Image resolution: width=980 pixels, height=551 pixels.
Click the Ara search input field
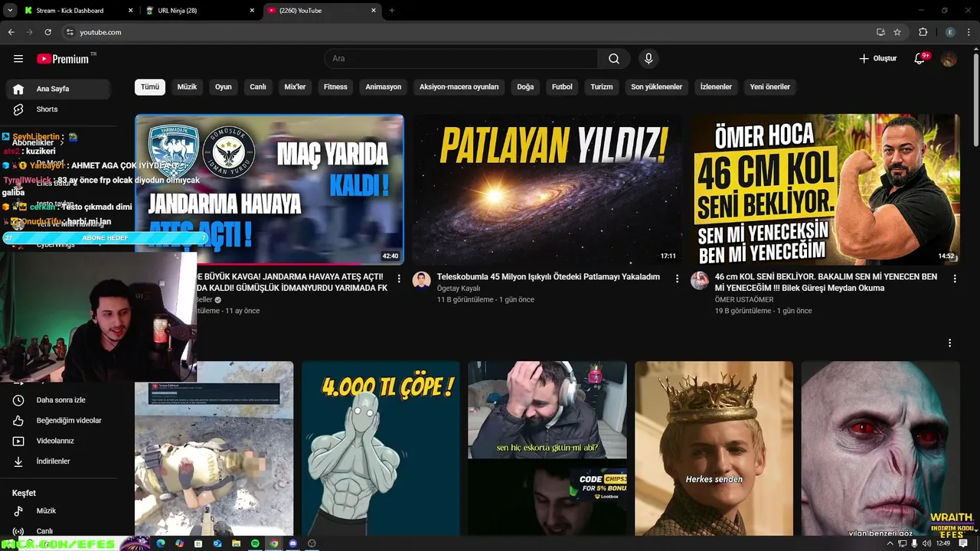[462, 59]
